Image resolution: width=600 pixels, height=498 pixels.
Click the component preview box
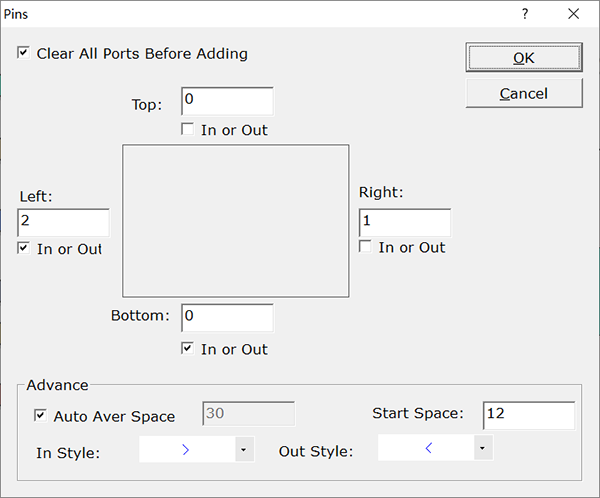tap(236, 221)
